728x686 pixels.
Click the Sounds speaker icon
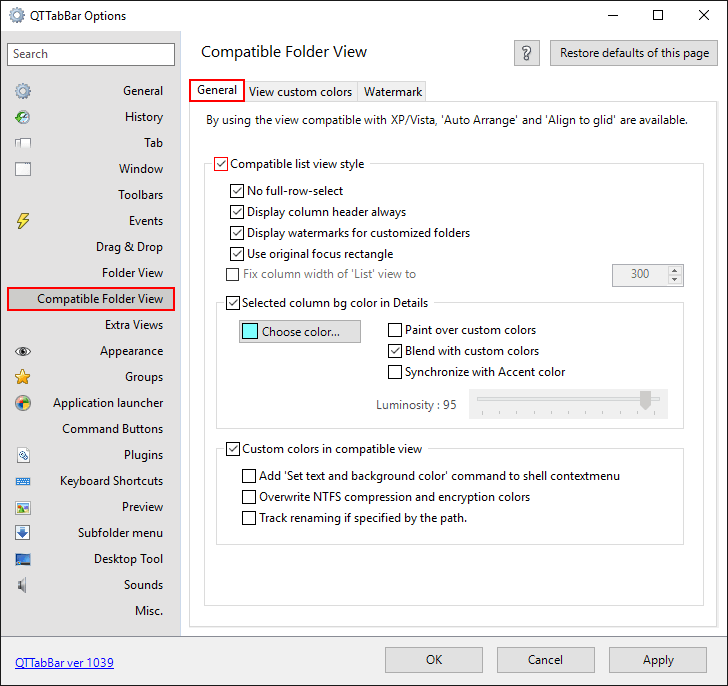coord(22,585)
